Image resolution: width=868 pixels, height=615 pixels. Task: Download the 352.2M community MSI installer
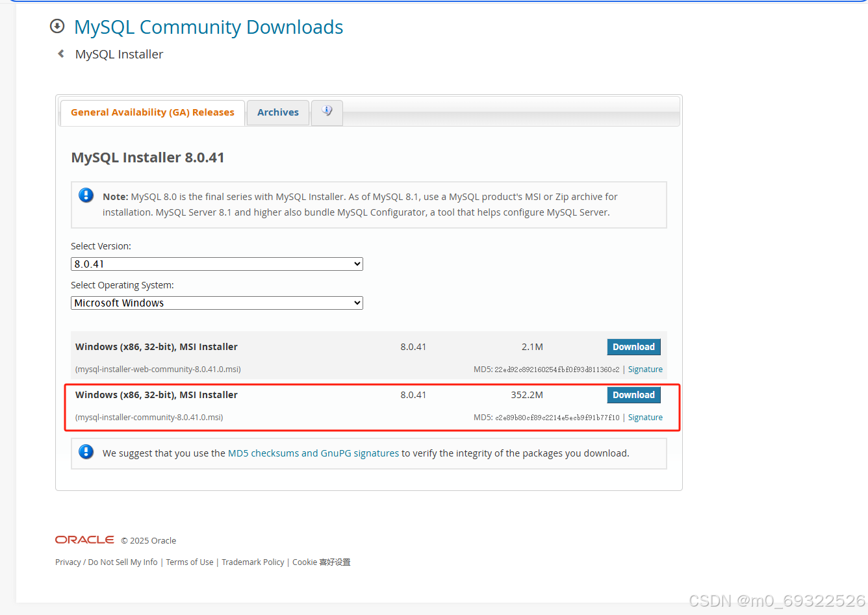(633, 395)
